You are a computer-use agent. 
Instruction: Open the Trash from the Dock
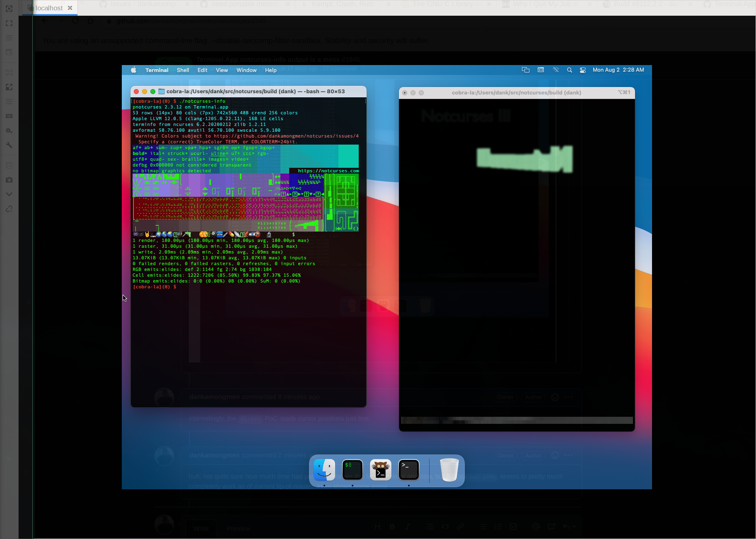[449, 469]
